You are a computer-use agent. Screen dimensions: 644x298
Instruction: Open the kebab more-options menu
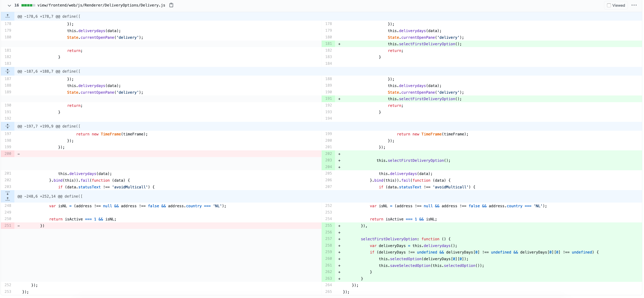pyautogui.click(x=635, y=5)
